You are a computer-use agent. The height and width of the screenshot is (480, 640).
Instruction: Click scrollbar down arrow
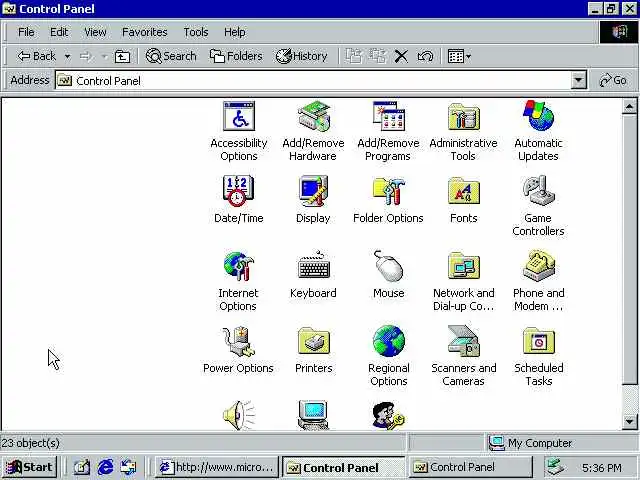coord(629,421)
